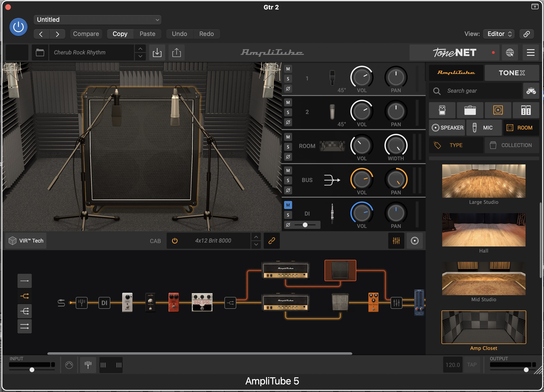
Task: Open the cab mixer sliders icon
Action: tap(396, 241)
